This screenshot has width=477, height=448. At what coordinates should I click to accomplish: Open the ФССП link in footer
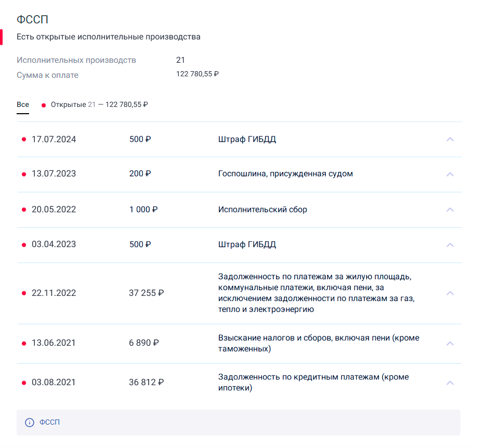click(x=49, y=423)
